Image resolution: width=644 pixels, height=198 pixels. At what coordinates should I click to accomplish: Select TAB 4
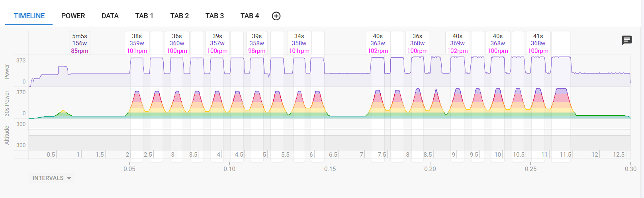click(250, 16)
